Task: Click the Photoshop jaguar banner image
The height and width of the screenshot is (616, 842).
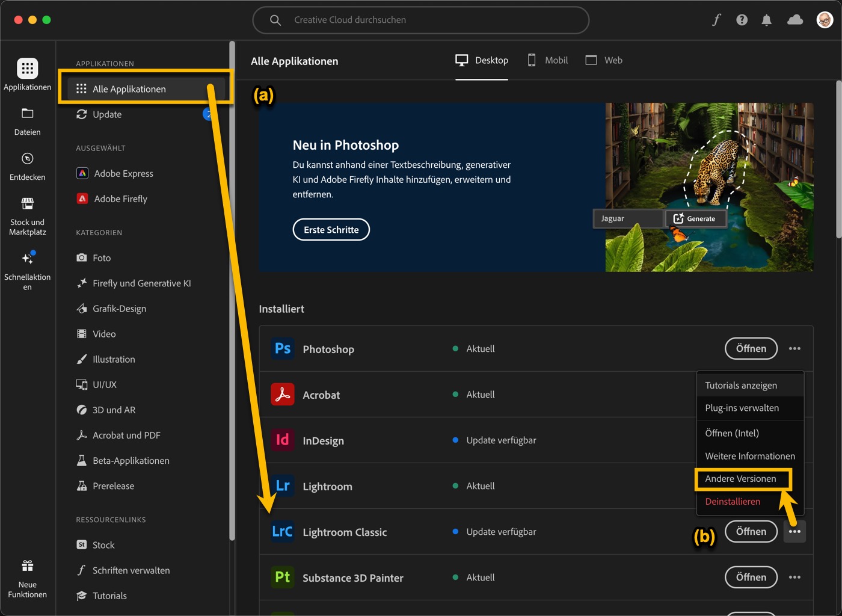Action: coord(709,187)
